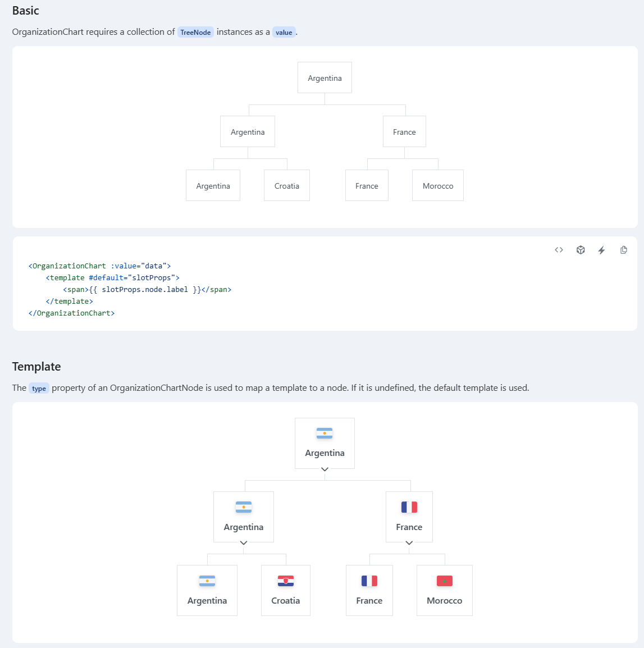Click the show code toggle icon
Screen dimensions: 644x648
tap(559, 250)
